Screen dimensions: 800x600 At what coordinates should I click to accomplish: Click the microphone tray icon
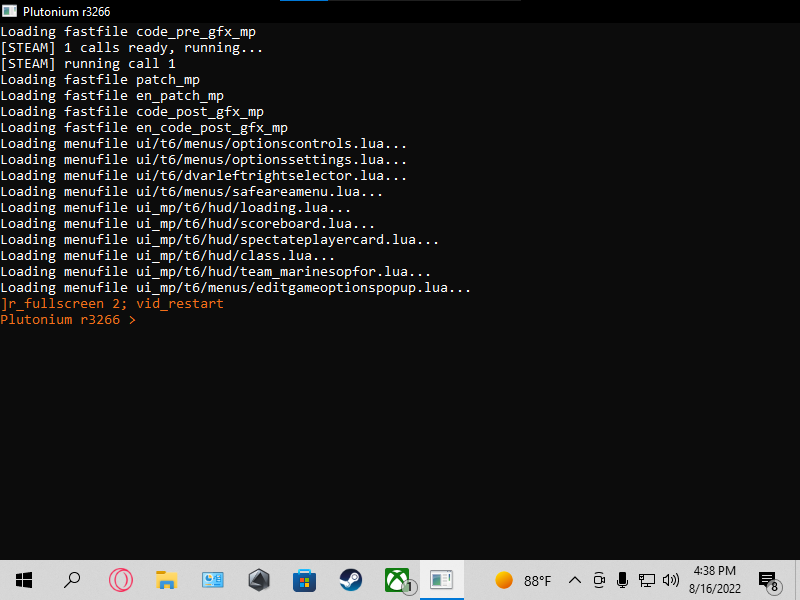click(x=622, y=580)
